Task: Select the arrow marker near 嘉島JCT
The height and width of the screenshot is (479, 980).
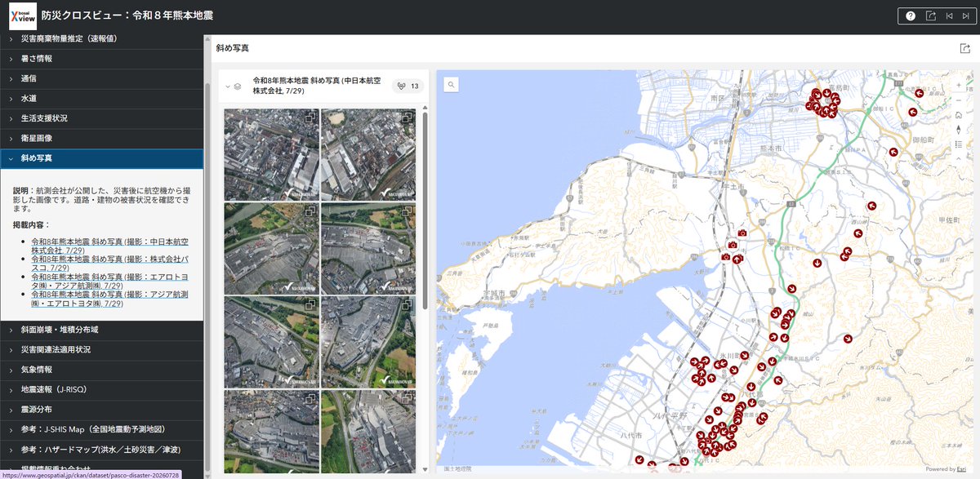Action: coord(920,93)
